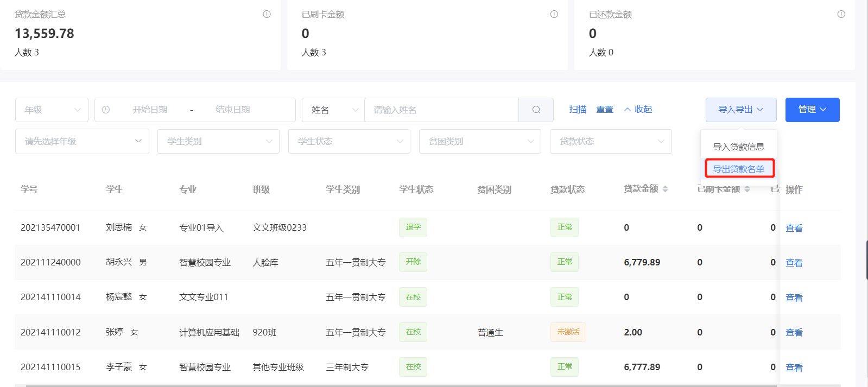Click the 开除 status tag
The width and height of the screenshot is (868, 387).
[413, 262]
